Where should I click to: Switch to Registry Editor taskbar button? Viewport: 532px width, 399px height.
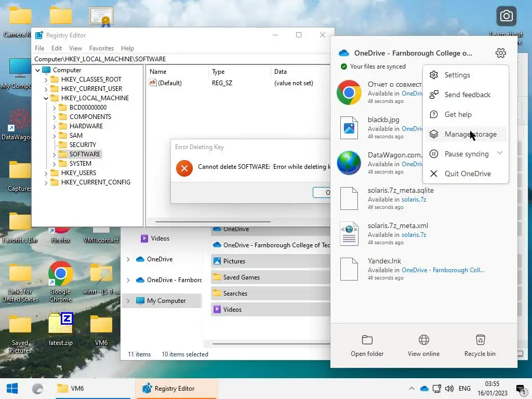pos(177,389)
